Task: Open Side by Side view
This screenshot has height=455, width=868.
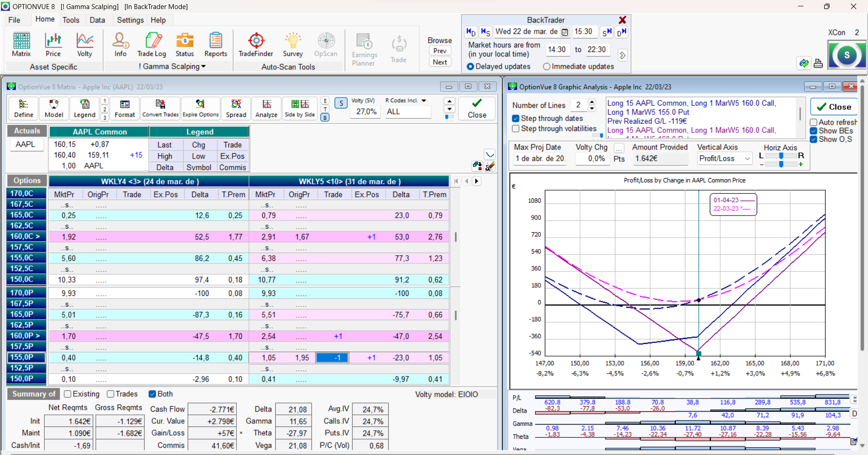Action: 300,109
